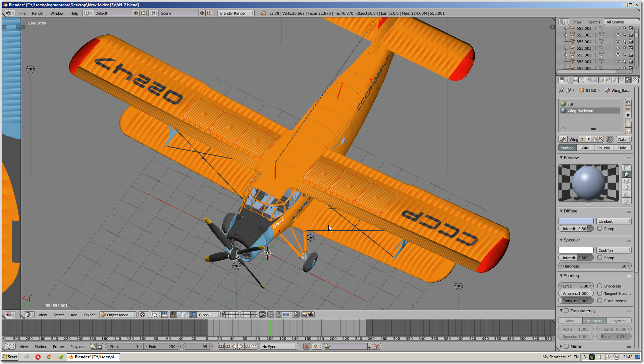Open the Render Layers properties tab

pyautogui.click(x=582, y=80)
